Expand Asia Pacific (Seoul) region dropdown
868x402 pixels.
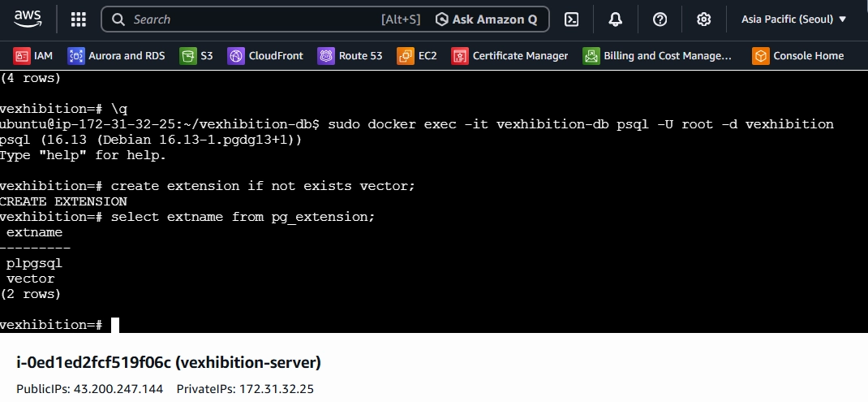(794, 19)
